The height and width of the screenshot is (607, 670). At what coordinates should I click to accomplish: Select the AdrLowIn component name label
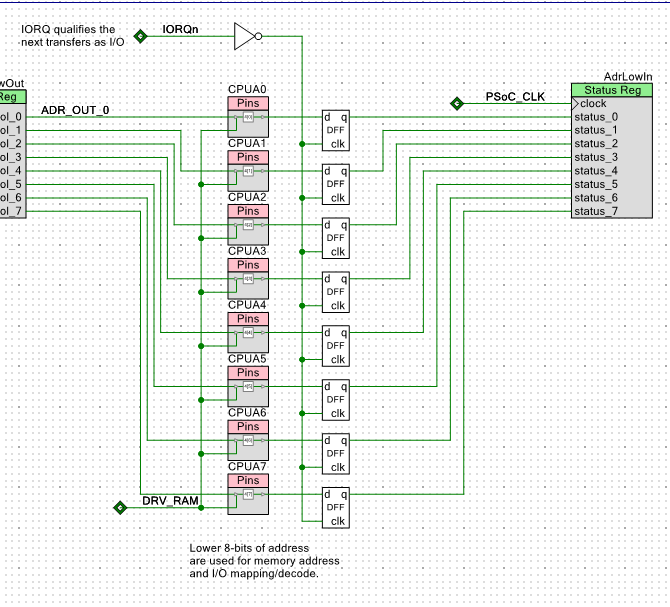click(628, 76)
